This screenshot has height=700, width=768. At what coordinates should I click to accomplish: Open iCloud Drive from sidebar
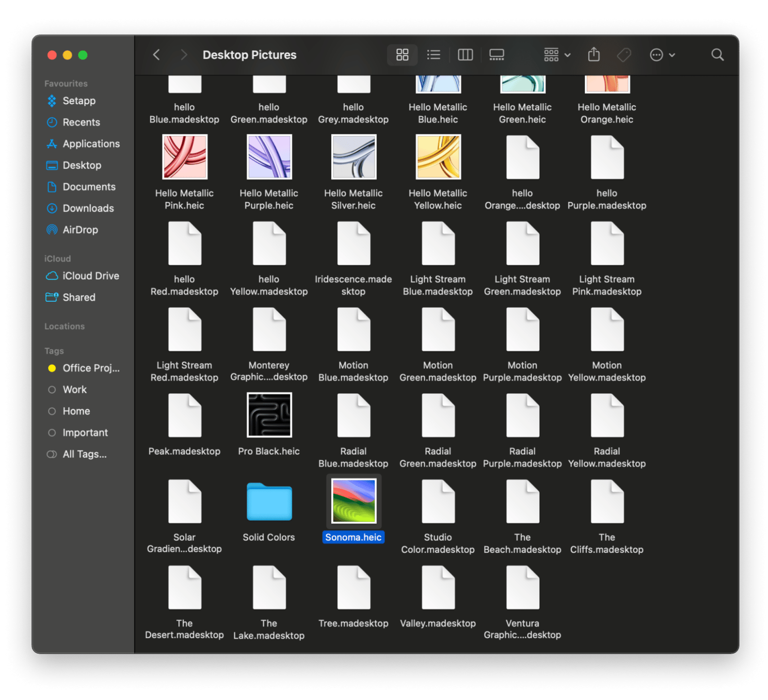coord(91,276)
